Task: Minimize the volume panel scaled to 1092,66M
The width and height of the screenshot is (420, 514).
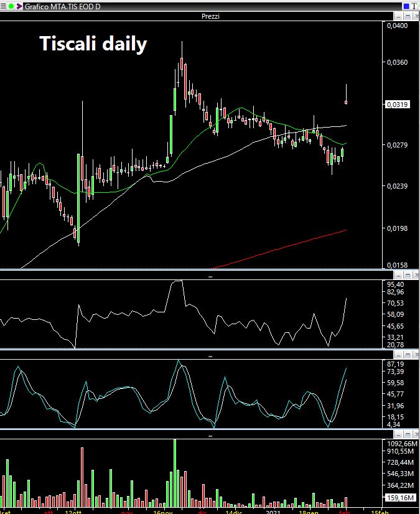Action: (x=398, y=435)
